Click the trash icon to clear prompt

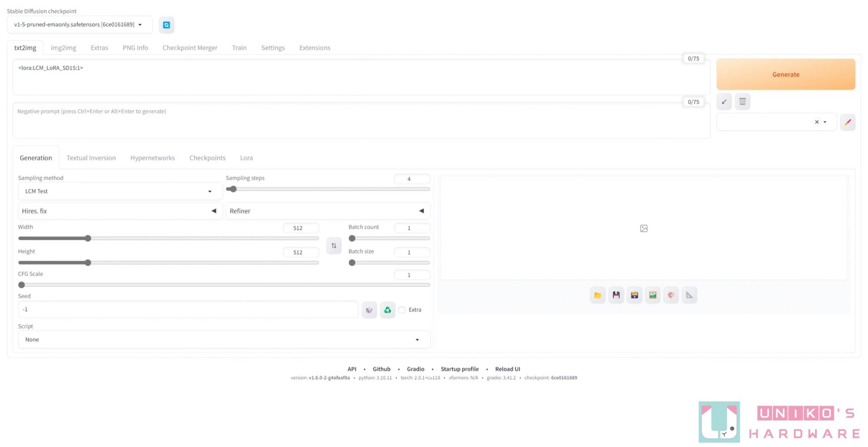(x=743, y=102)
